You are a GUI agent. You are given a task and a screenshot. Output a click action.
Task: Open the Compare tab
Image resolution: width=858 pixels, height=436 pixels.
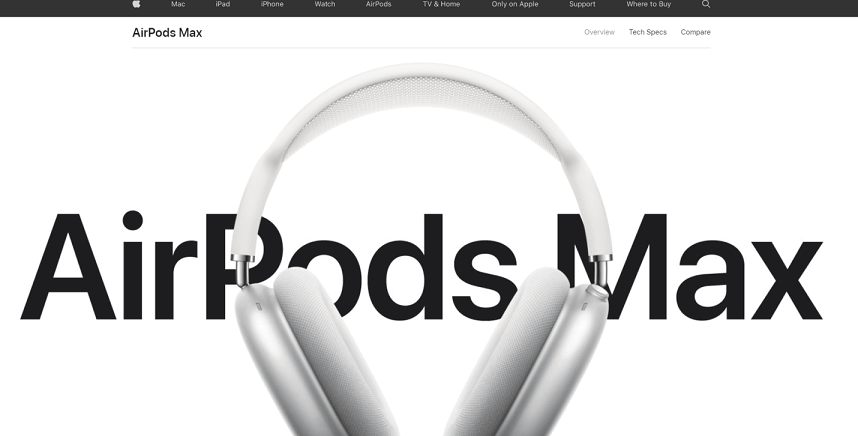(x=695, y=32)
